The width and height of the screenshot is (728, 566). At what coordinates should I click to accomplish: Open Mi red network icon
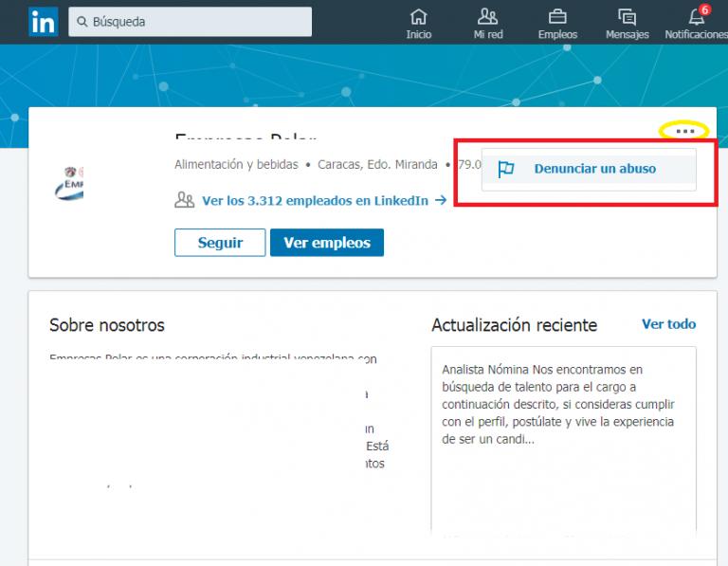click(x=488, y=17)
